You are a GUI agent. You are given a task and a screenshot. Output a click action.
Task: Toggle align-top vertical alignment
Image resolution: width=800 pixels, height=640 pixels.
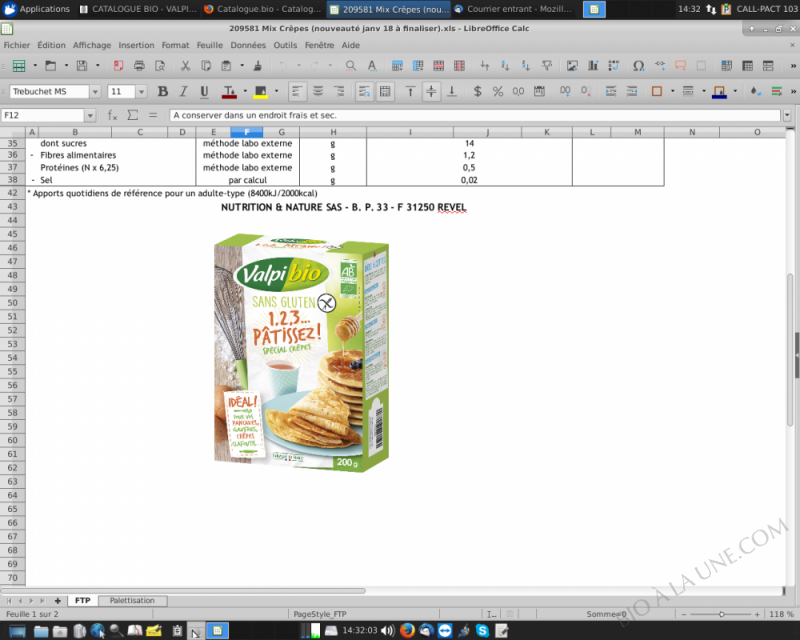[410, 91]
